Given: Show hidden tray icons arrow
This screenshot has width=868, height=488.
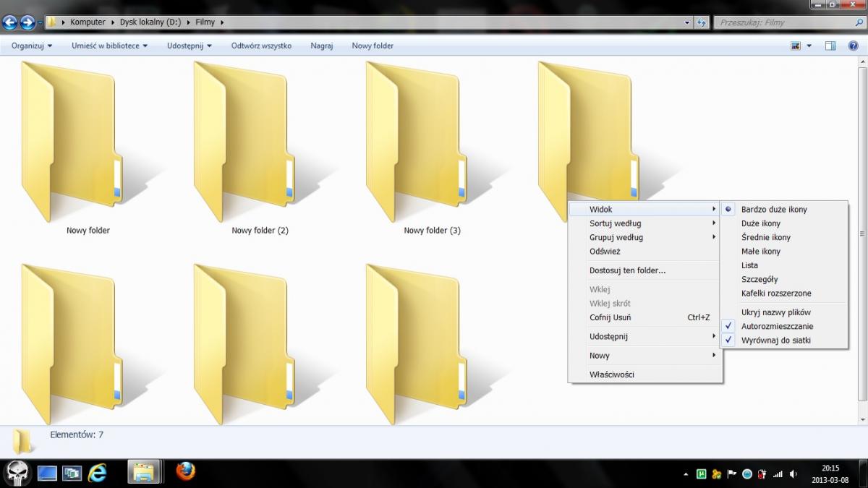Looking at the screenshot, I should pyautogui.click(x=686, y=474).
